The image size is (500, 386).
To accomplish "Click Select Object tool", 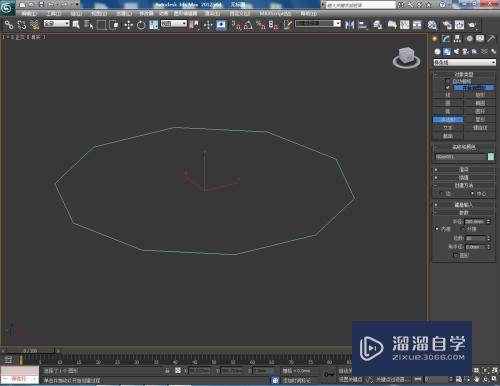I will pyautogui.click(x=76, y=25).
